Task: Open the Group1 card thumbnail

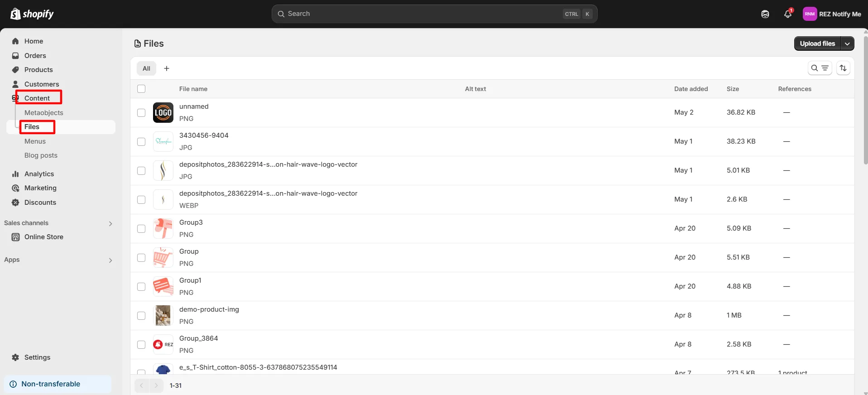Action: [163, 287]
